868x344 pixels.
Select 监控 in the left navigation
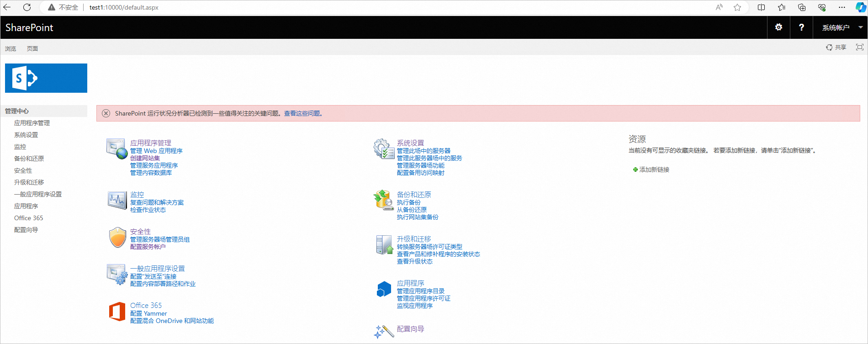[20, 147]
